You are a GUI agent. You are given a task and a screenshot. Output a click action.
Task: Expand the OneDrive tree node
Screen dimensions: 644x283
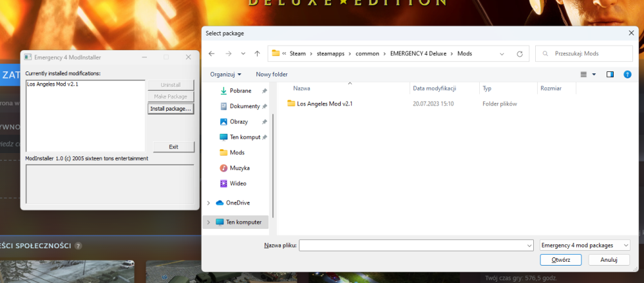[208, 203]
